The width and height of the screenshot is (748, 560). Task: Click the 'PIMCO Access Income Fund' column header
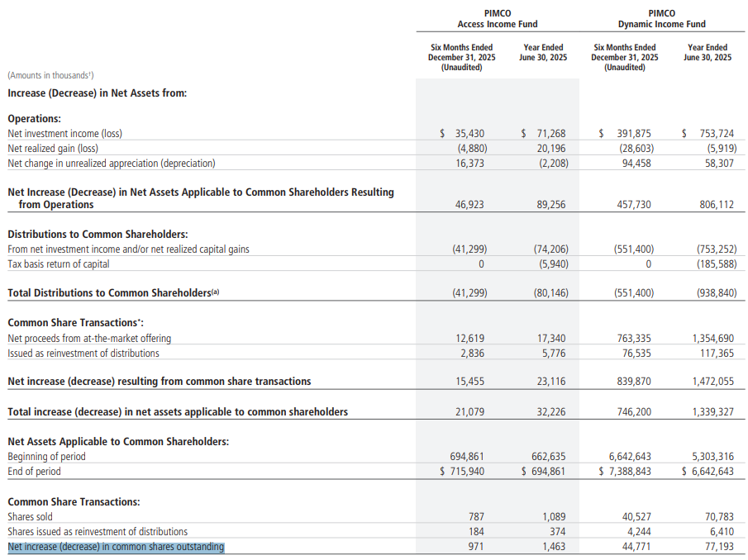pyautogui.click(x=497, y=19)
